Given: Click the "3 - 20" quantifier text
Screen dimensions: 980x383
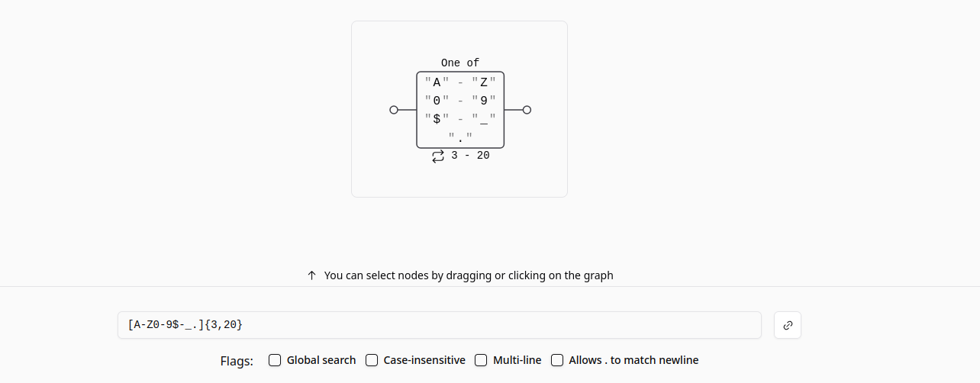Looking at the screenshot, I should [x=470, y=156].
